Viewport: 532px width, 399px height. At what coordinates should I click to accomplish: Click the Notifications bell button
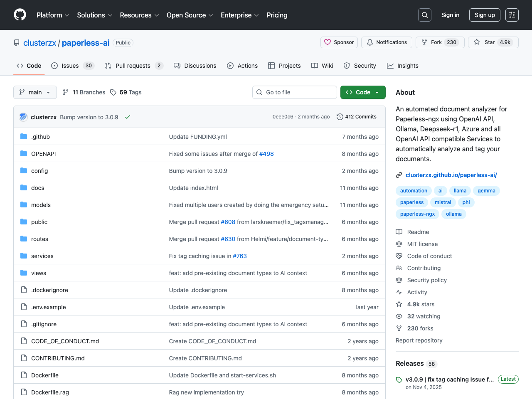click(x=387, y=42)
